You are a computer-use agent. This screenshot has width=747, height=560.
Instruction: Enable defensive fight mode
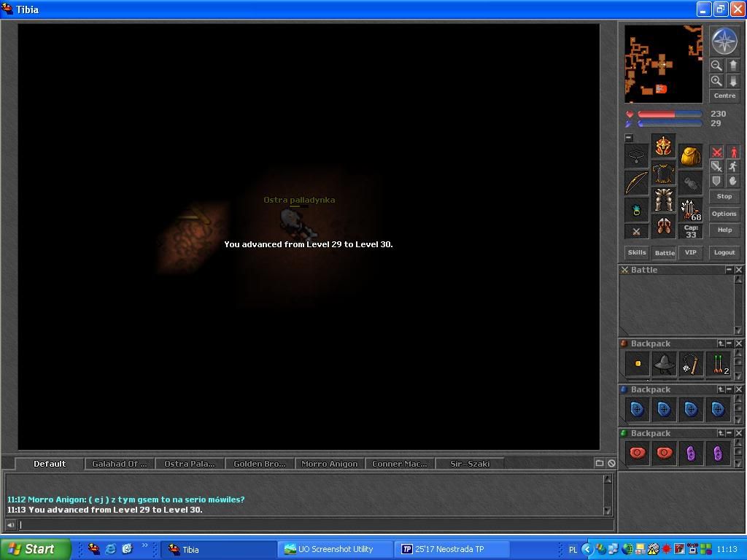click(x=716, y=181)
